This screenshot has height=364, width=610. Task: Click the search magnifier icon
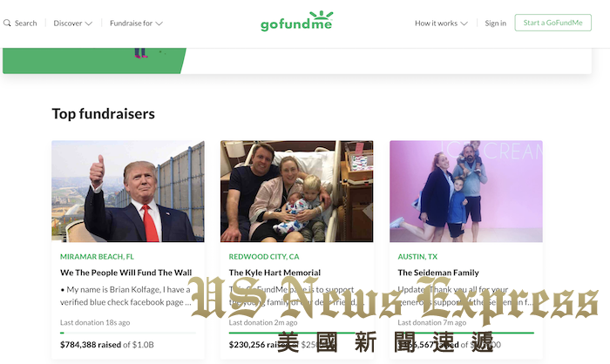point(7,23)
